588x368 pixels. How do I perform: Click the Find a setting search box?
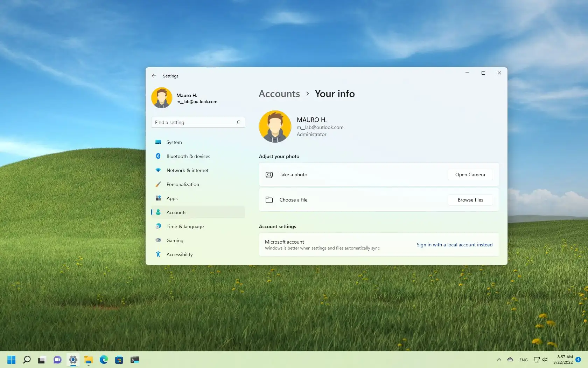tap(198, 122)
